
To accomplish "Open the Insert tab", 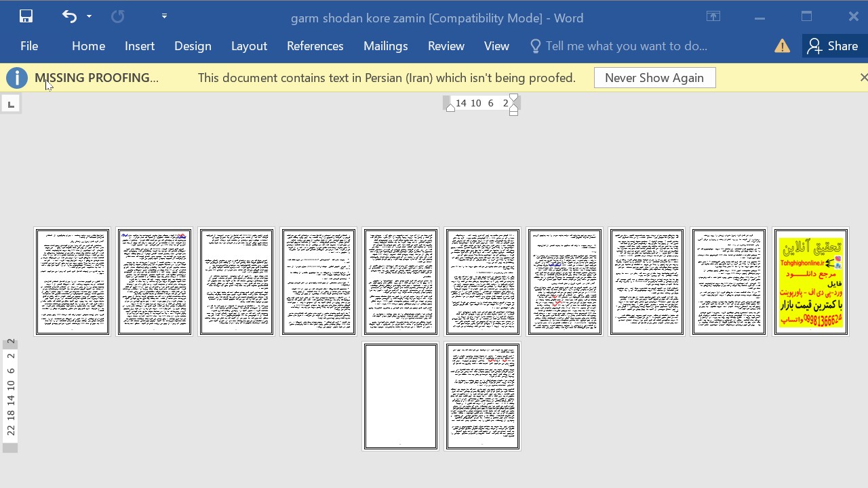I will click(140, 46).
